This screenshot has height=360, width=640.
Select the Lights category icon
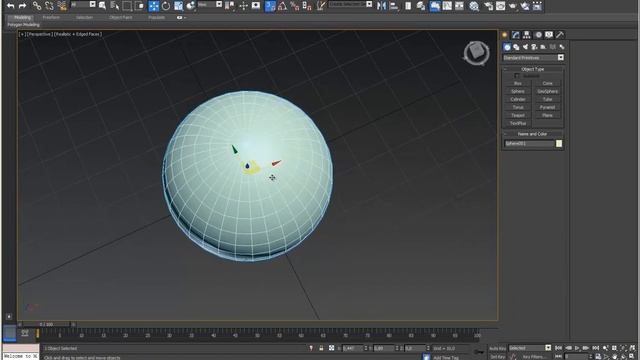(525, 47)
